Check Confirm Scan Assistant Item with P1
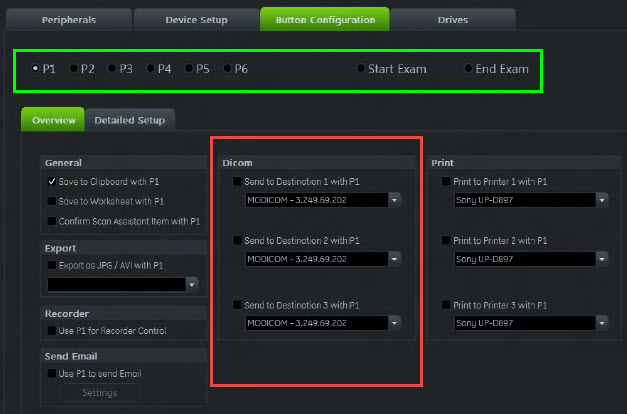Viewport: 627px width, 414px height. (52, 221)
